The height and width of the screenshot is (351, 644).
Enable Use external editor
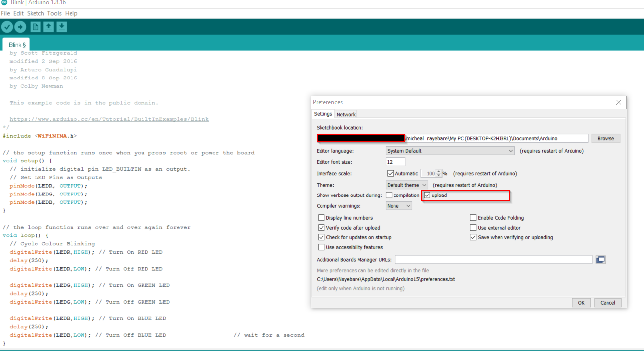click(473, 227)
